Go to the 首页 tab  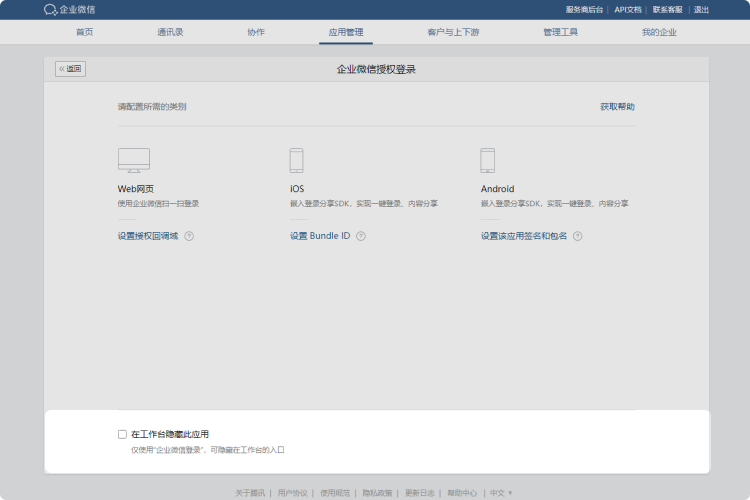pyautogui.click(x=85, y=32)
